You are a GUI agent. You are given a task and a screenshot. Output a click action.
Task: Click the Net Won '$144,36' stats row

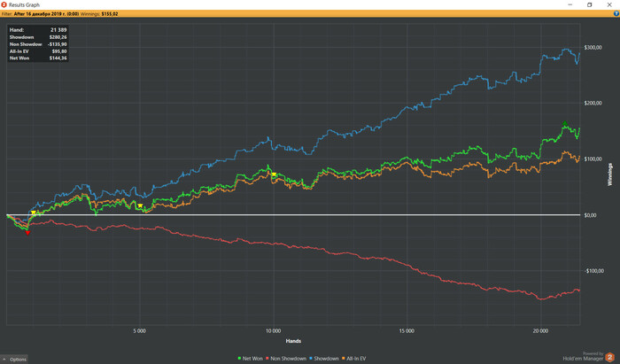pyautogui.click(x=38, y=58)
